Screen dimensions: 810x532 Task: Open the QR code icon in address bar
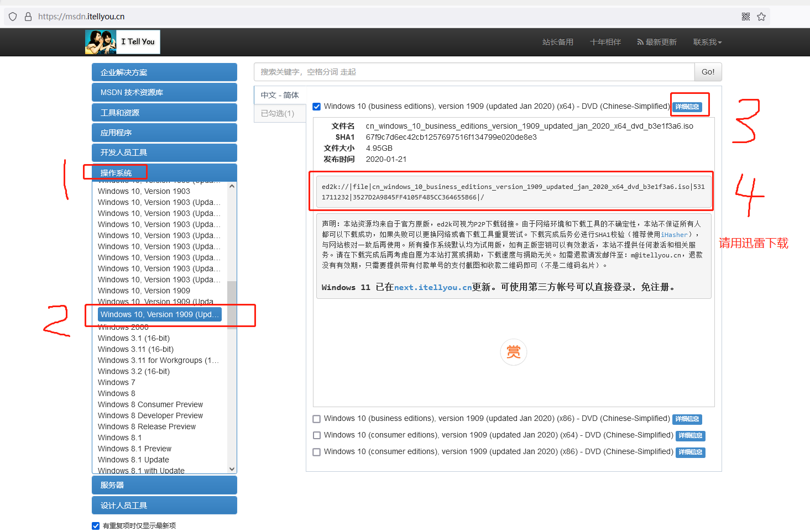[746, 17]
